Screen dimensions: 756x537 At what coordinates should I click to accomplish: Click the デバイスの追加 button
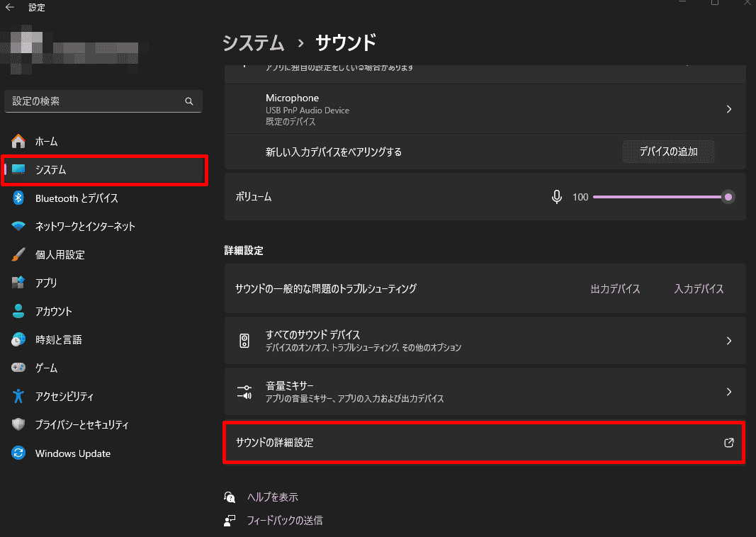pos(668,152)
